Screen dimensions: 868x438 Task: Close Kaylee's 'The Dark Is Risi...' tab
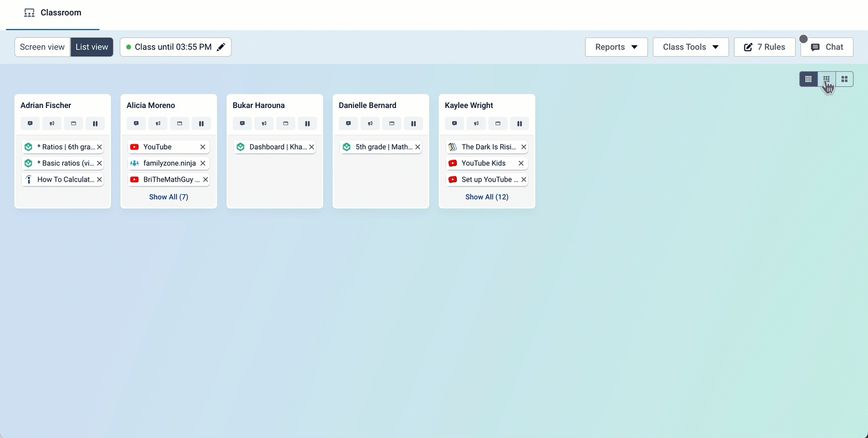524,147
